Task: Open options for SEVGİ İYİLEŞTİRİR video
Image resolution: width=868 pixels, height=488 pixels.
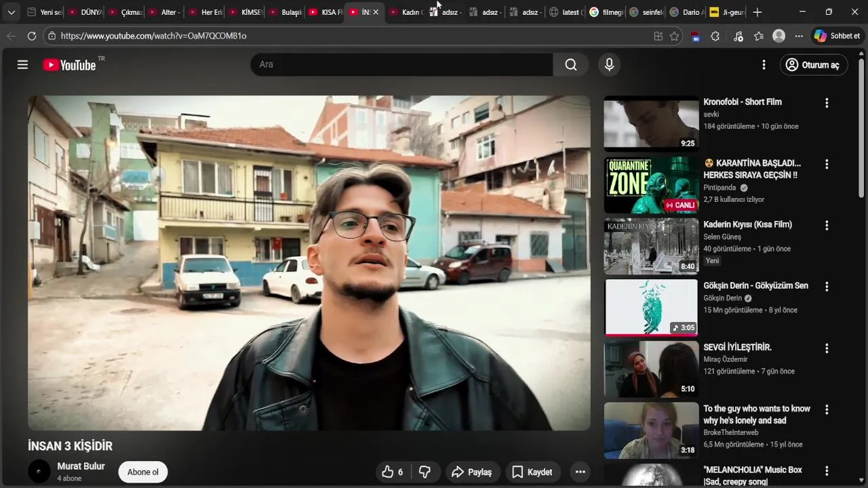Action: (x=826, y=348)
